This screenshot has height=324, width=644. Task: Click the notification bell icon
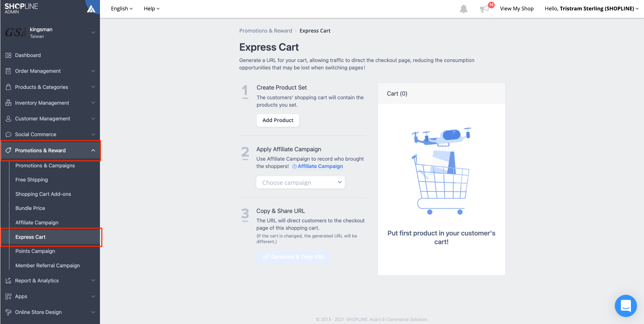464,9
